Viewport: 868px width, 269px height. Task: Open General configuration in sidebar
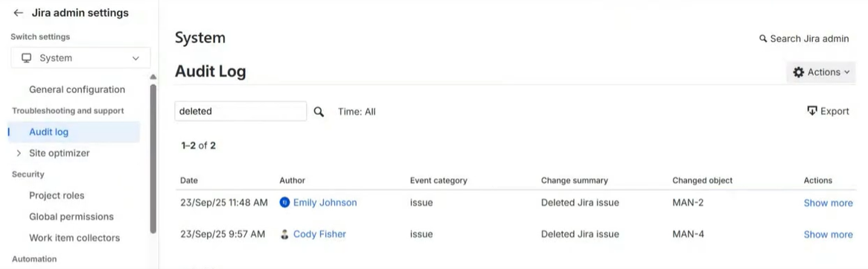point(77,89)
